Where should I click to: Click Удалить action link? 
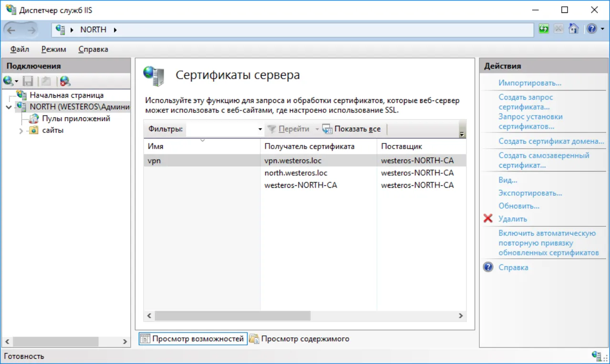click(x=513, y=219)
